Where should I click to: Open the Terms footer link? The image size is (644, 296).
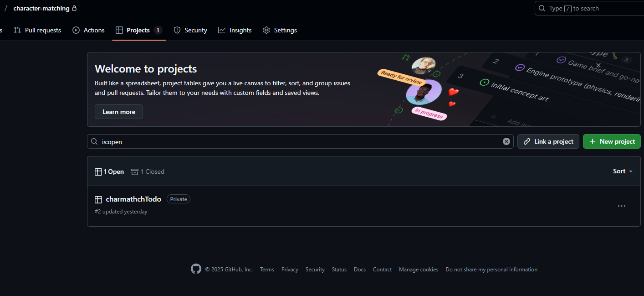coord(267,270)
